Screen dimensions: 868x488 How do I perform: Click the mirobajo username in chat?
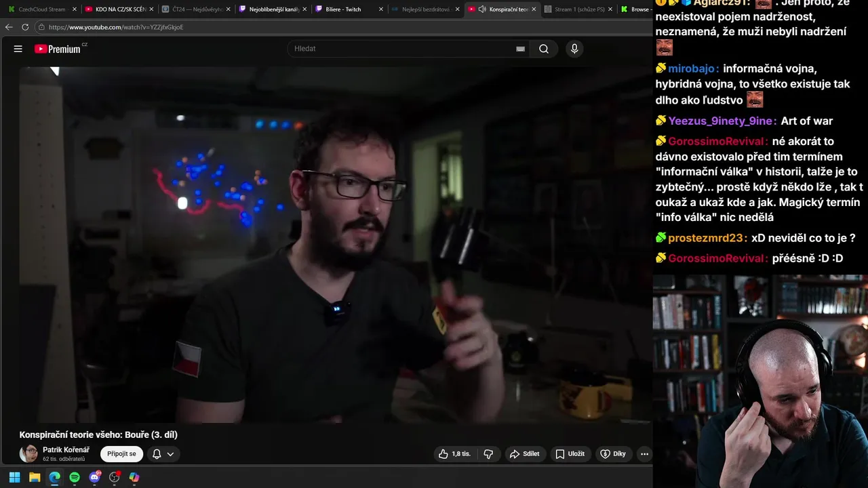pyautogui.click(x=692, y=68)
